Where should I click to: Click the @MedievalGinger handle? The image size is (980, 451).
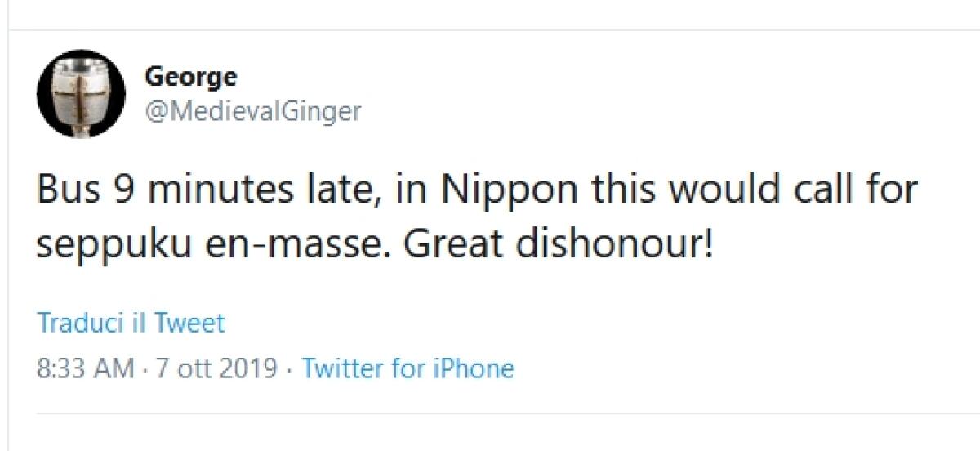point(252,110)
